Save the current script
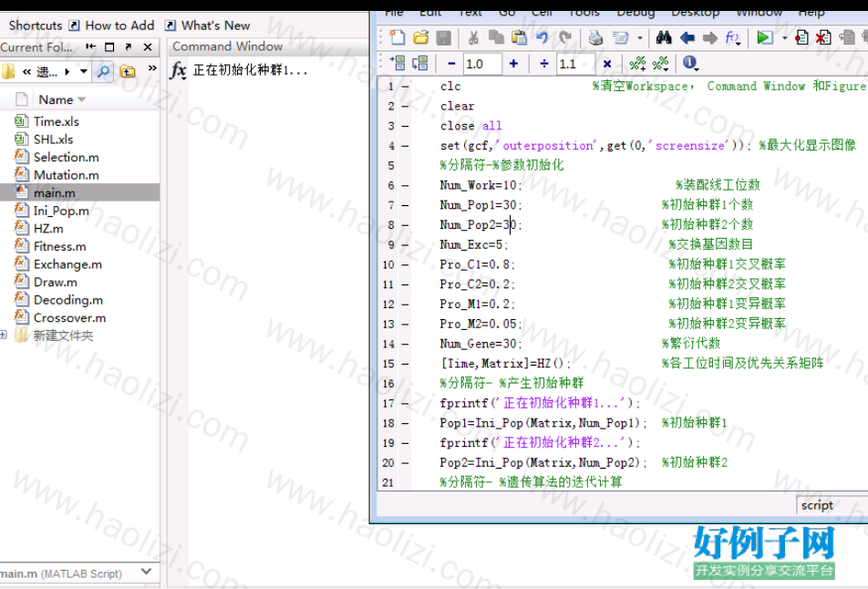The width and height of the screenshot is (868, 589). (443, 37)
